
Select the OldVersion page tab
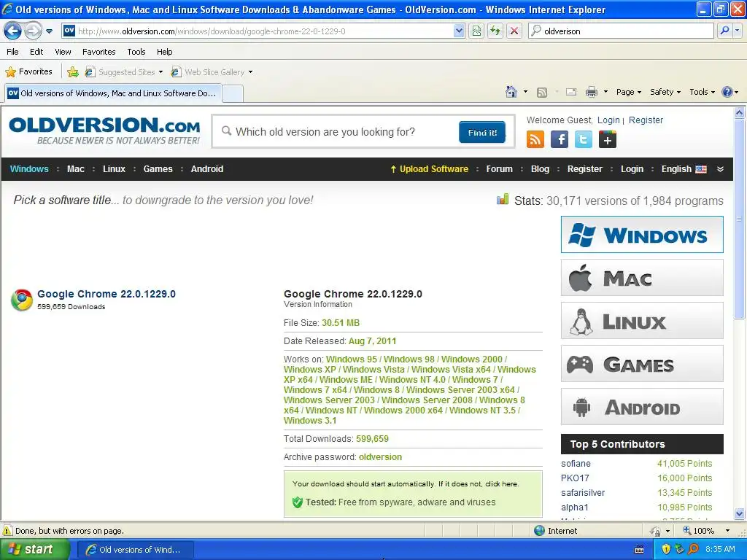tap(113, 93)
